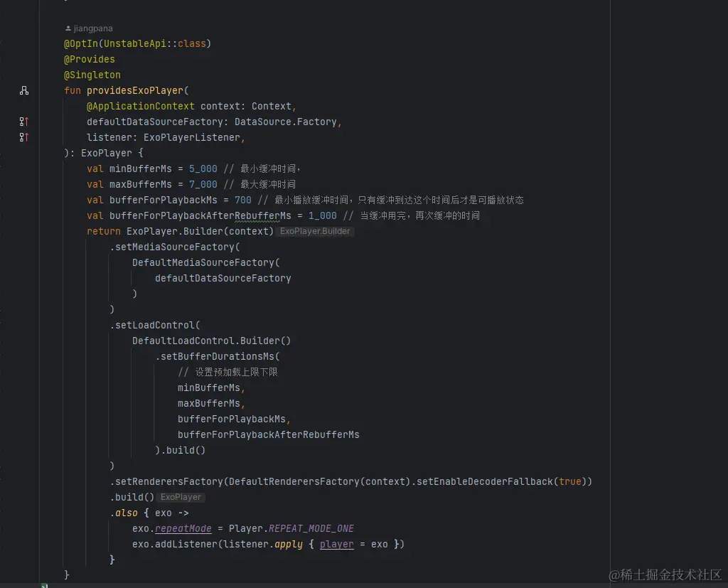The width and height of the screenshot is (728, 588).
Task: Click the 1_000 value
Action: click(x=322, y=215)
